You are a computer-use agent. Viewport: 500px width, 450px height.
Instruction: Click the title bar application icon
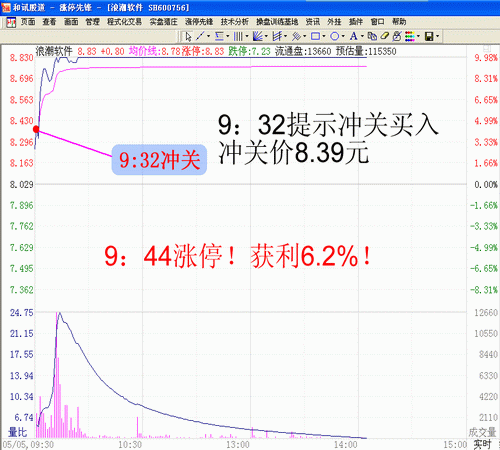pyautogui.click(x=5, y=7)
